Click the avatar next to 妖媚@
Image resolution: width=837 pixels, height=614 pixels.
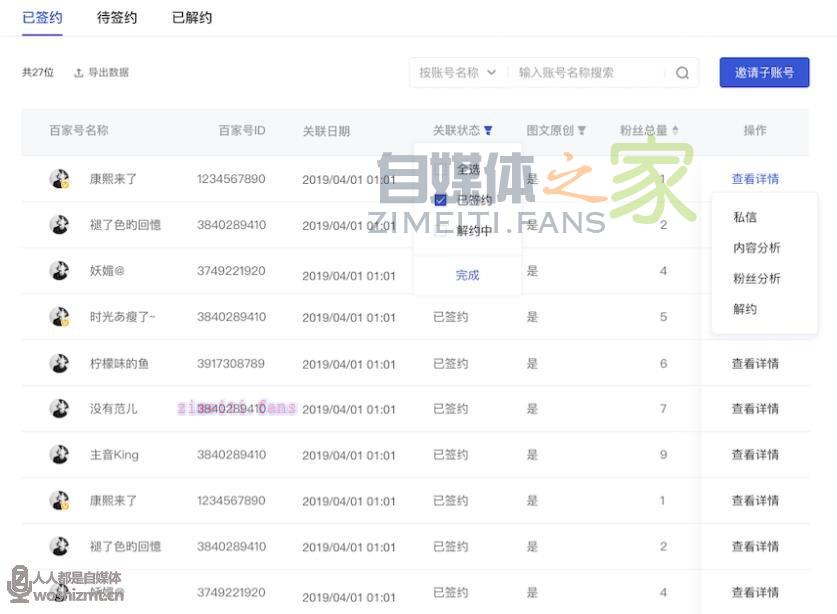(x=59, y=271)
